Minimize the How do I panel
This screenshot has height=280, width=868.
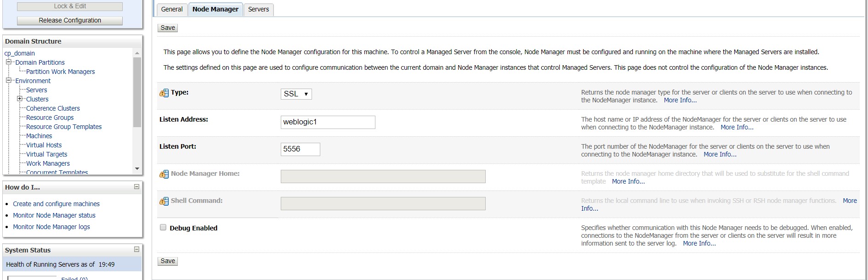[x=136, y=187]
